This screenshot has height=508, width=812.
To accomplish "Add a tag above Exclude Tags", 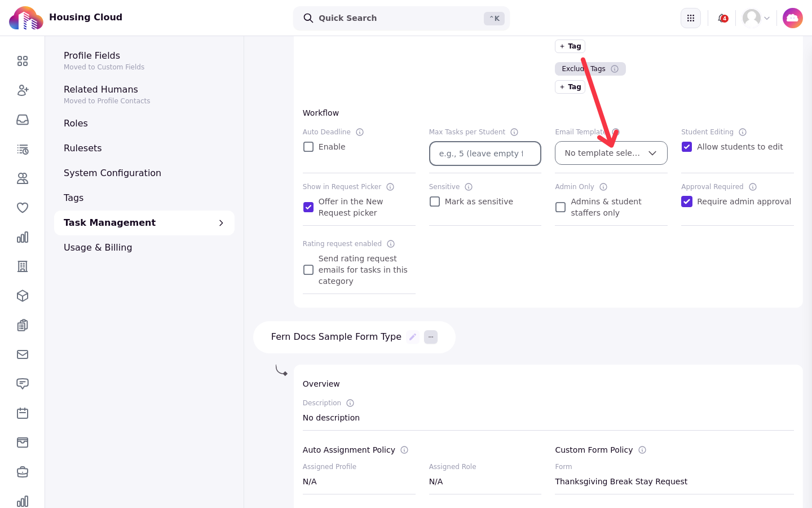I will tap(570, 46).
